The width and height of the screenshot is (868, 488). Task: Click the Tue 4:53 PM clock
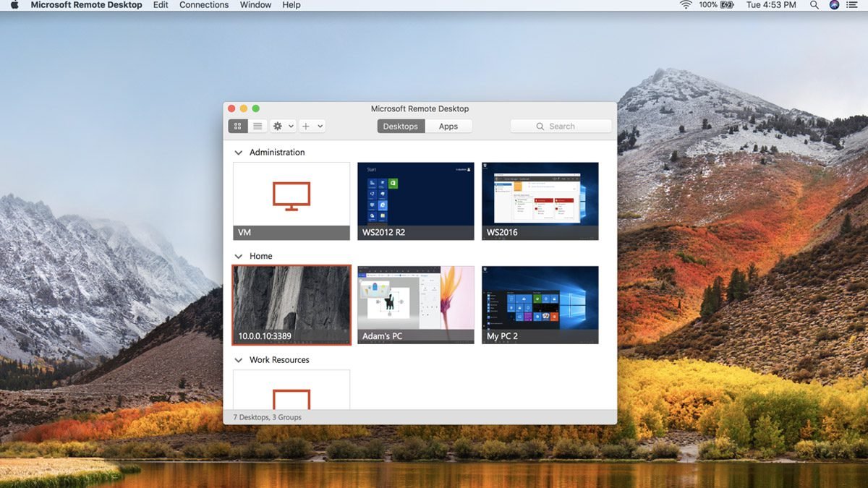(771, 5)
